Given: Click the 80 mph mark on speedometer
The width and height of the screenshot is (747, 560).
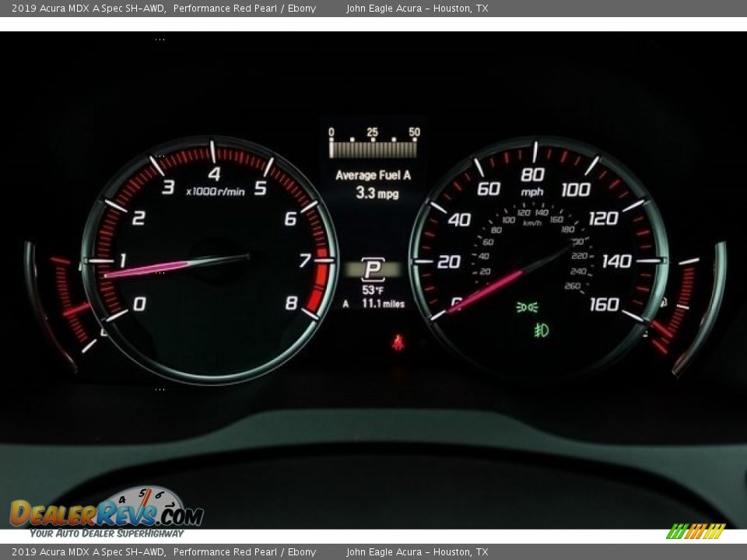Looking at the screenshot, I should 532,174.
